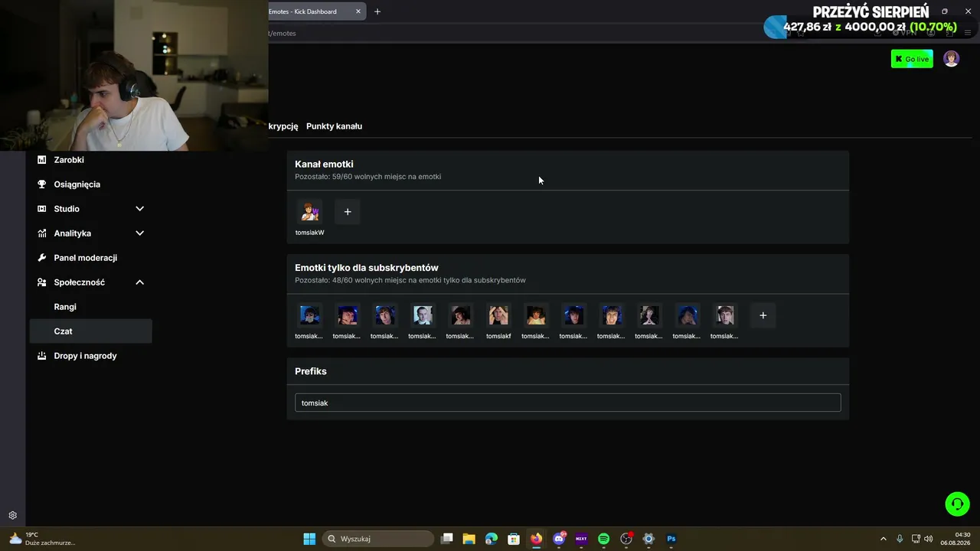
Task: Click the Dropy i nagrody icon
Action: 41,356
